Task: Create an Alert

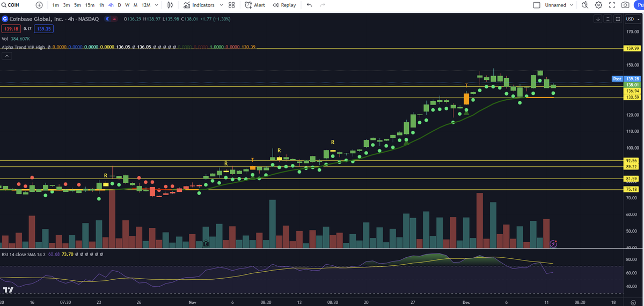Action: (x=255, y=5)
